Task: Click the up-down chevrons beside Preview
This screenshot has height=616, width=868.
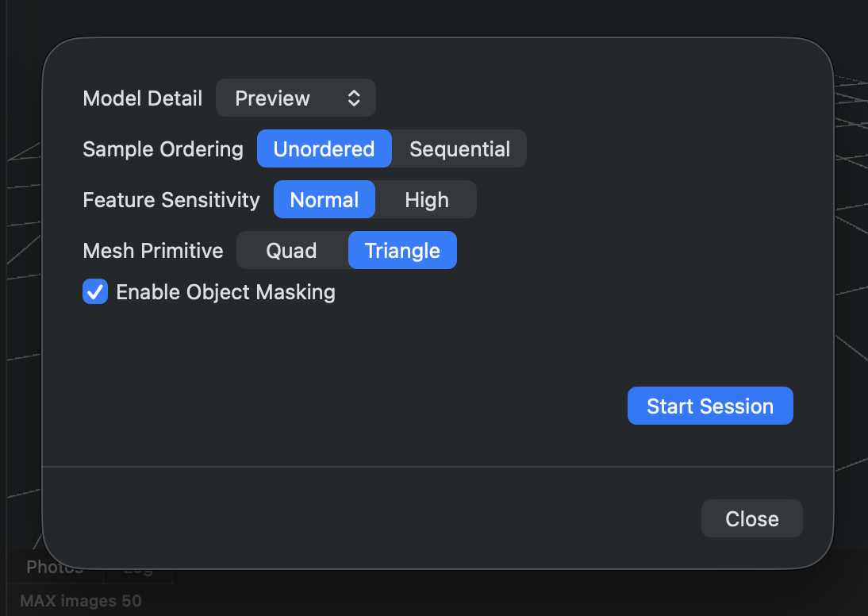Action: [x=354, y=98]
